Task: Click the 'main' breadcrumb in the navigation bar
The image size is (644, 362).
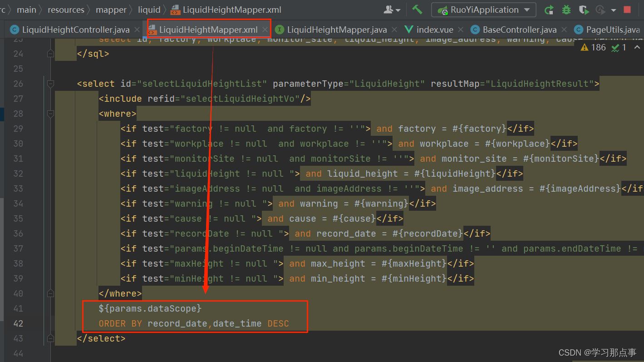Action: pyautogui.click(x=26, y=10)
